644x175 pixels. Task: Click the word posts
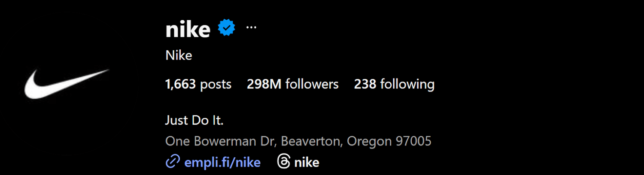click(216, 84)
